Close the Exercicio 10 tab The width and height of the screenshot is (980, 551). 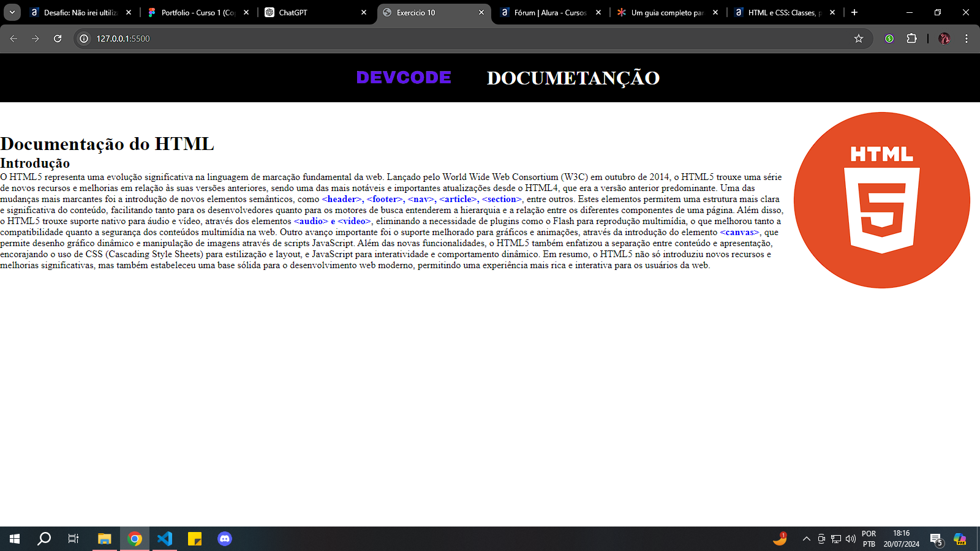coord(481,12)
